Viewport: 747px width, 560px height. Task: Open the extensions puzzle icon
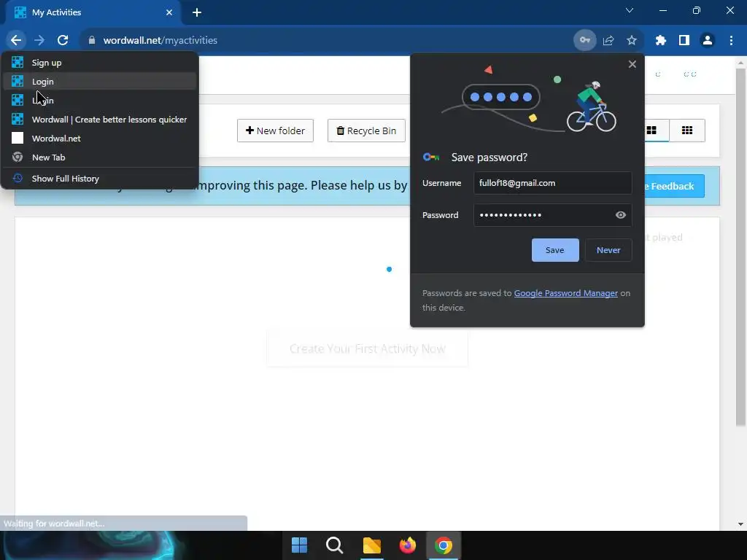pyautogui.click(x=660, y=41)
